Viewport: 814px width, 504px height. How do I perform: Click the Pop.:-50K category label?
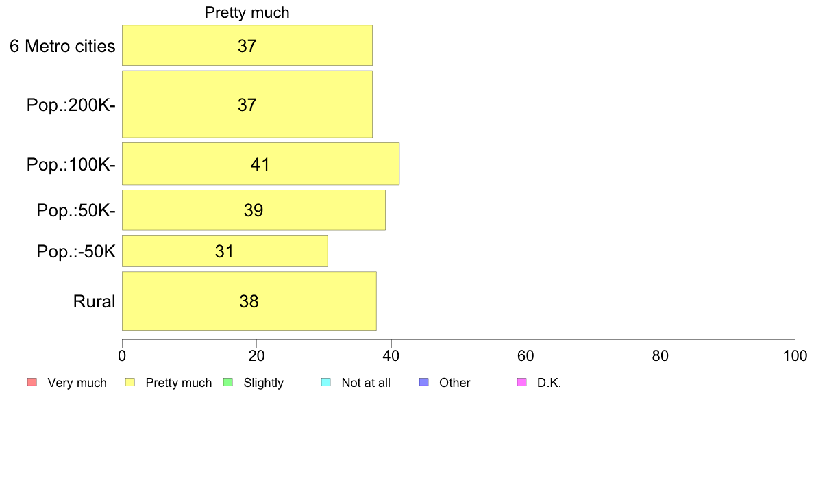click(76, 252)
